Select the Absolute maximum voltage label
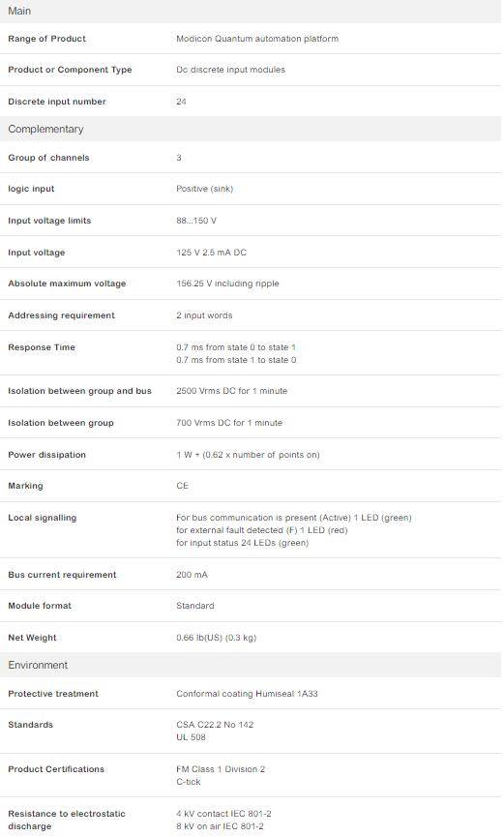The height and width of the screenshot is (837, 504). [67, 284]
